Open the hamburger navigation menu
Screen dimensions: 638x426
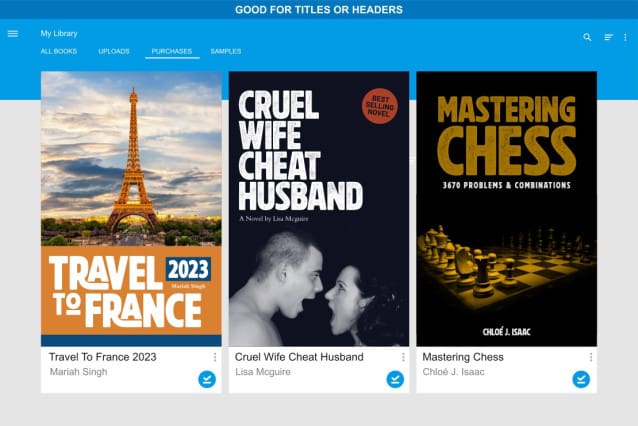[13, 34]
